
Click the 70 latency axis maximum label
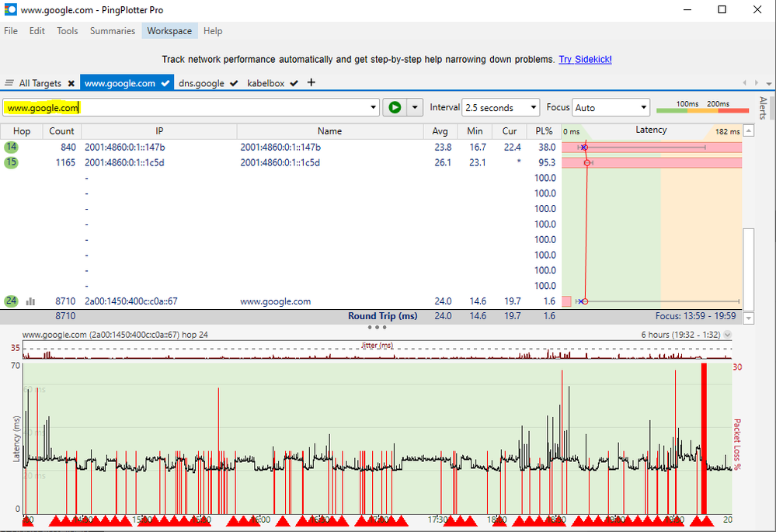tap(16, 366)
